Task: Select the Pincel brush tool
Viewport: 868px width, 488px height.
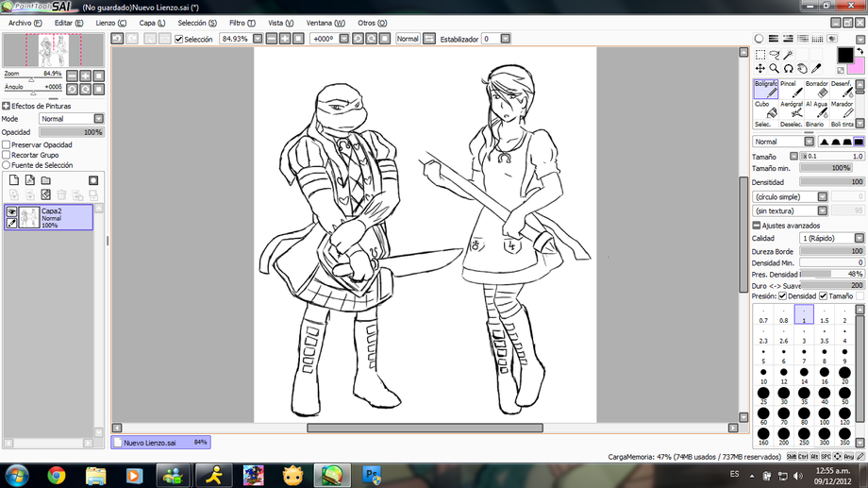Action: 791,89
